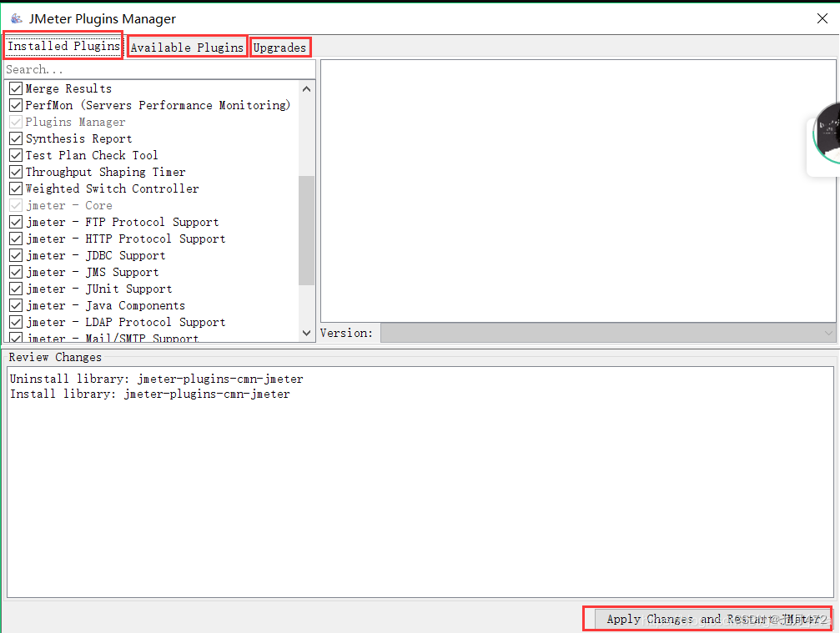Uncheck jmeter - Java Components checkbox

pos(16,305)
